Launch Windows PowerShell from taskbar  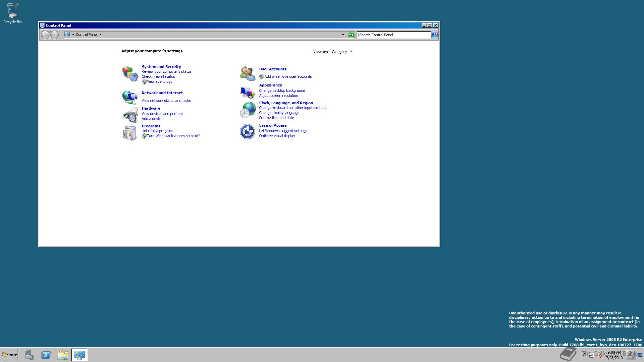tap(46, 355)
